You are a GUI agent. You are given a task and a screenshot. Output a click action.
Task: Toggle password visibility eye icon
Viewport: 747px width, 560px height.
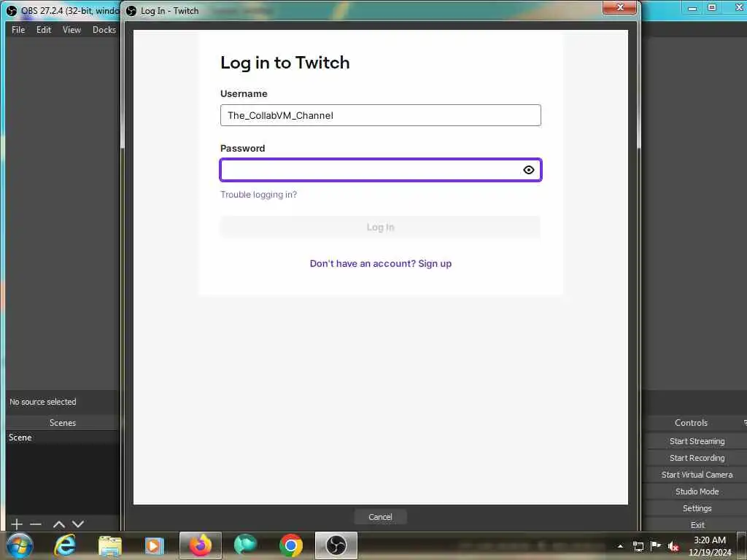click(528, 170)
